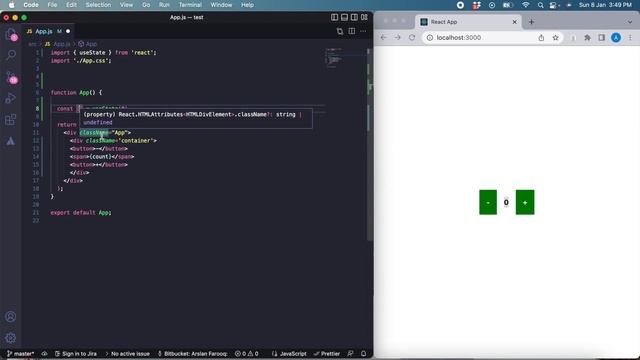640x360 pixels.
Task: Click the 'function App() {' code line
Action: tap(76, 93)
